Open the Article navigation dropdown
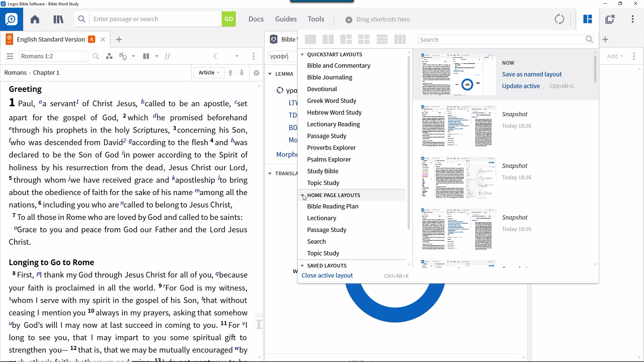The width and height of the screenshot is (644, 362). click(x=209, y=73)
